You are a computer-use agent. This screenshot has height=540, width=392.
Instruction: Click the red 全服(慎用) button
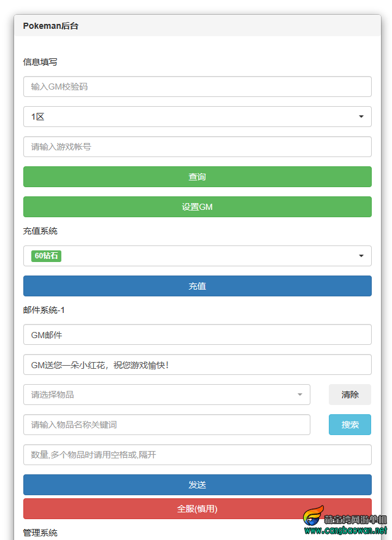[197, 509]
